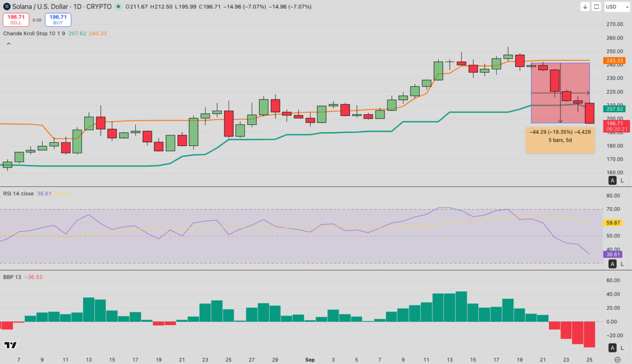The width and height of the screenshot is (632, 364).
Task: Click the 0.00 spread field between Sell and Buy
Action: pyautogui.click(x=36, y=20)
